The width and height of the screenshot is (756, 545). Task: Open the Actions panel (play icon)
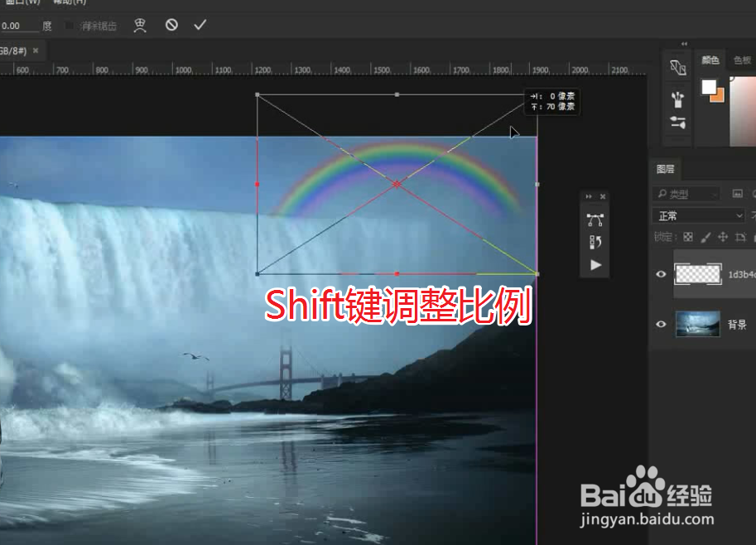coord(595,265)
